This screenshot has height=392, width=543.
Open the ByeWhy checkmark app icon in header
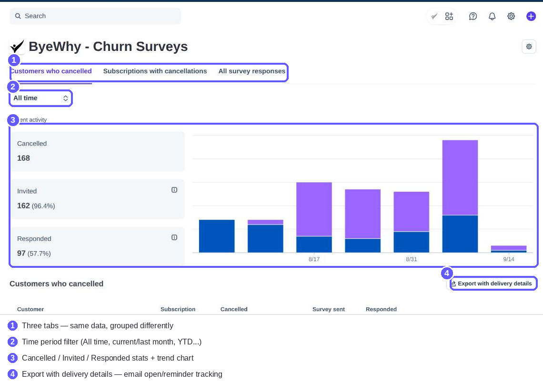pos(434,16)
